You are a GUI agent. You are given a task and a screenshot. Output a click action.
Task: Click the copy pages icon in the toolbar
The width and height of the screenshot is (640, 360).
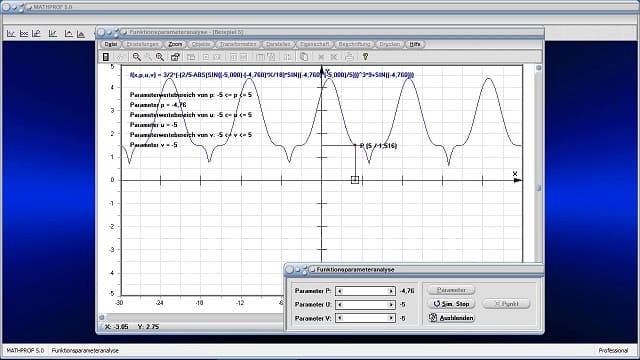click(x=304, y=57)
